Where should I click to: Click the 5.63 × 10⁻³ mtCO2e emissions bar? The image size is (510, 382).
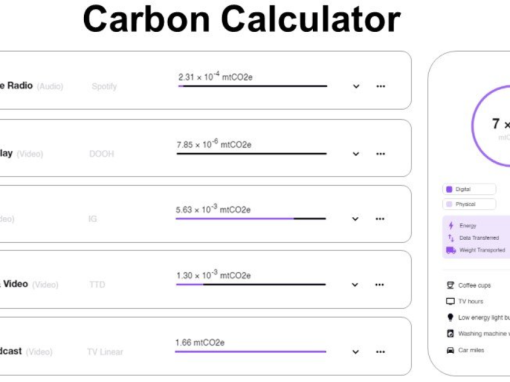click(x=251, y=219)
